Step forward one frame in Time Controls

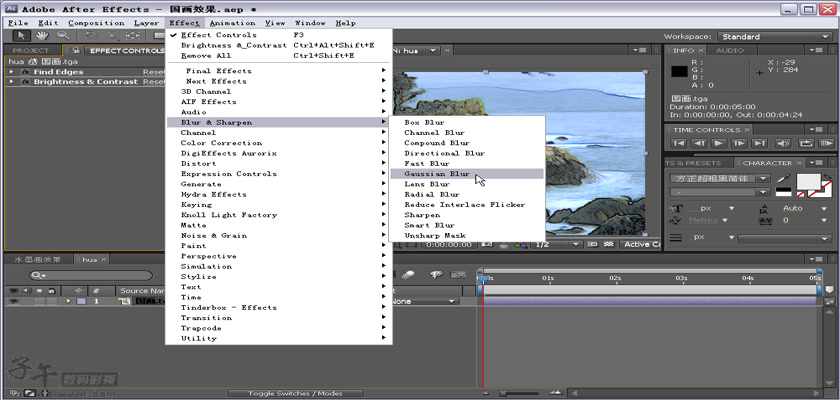point(739,144)
